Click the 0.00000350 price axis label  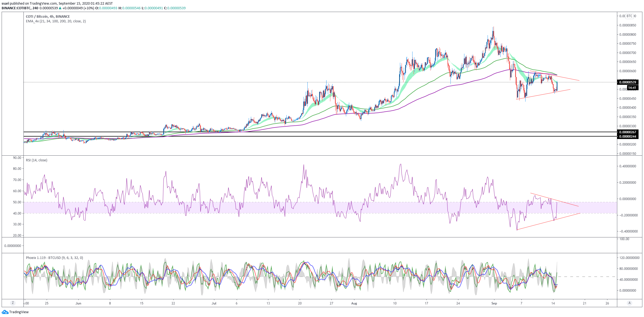coord(628,117)
